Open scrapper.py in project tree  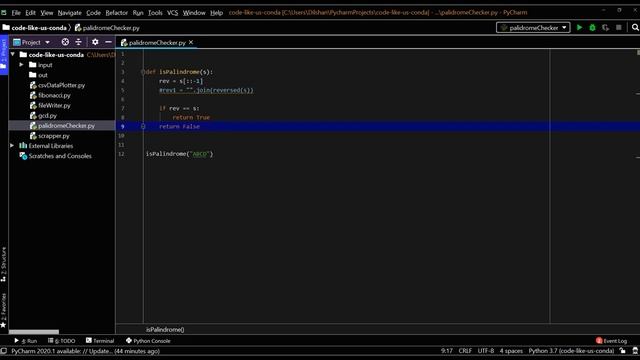coord(53,136)
